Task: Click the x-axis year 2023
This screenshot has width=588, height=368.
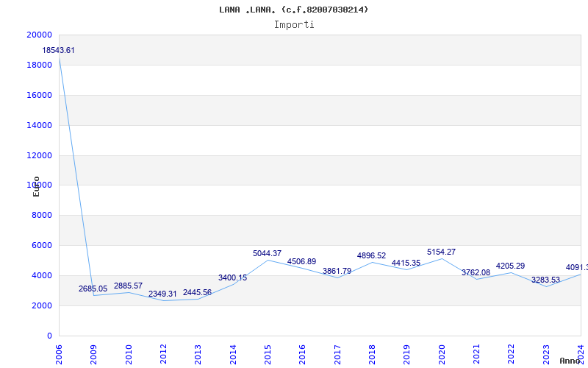Action: 546,355
